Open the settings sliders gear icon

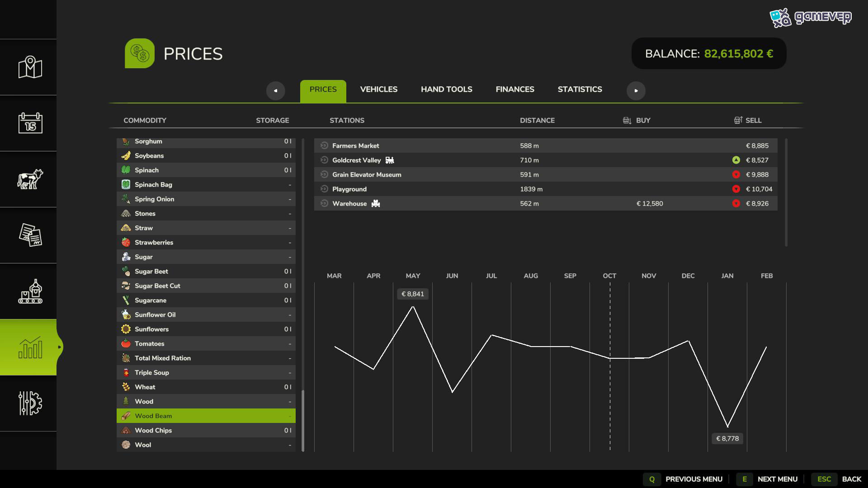pos(30,403)
